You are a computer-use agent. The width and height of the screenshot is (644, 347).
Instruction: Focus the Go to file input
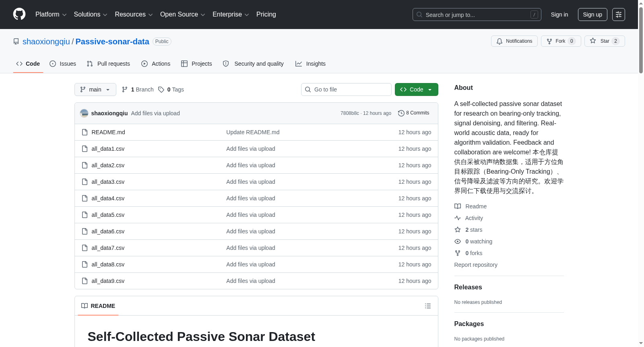(x=346, y=89)
